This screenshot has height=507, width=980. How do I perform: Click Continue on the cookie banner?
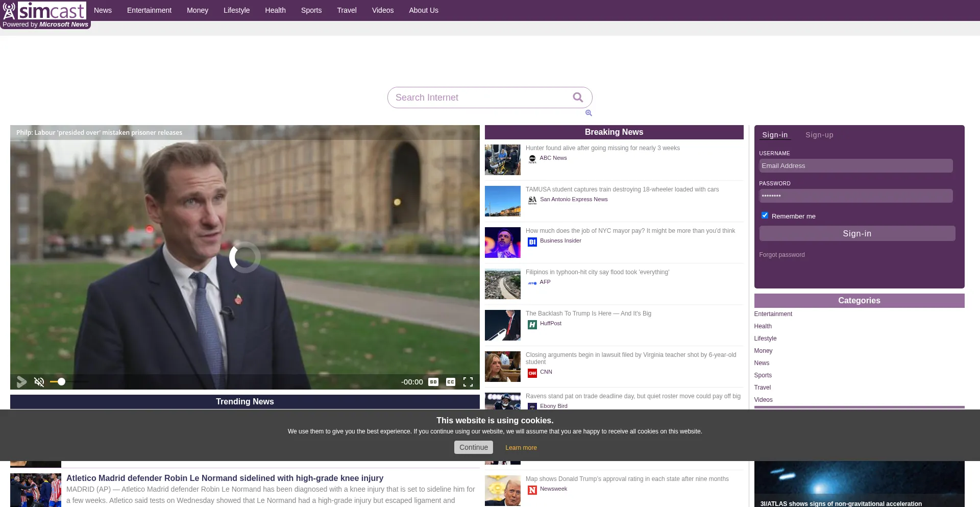(473, 447)
